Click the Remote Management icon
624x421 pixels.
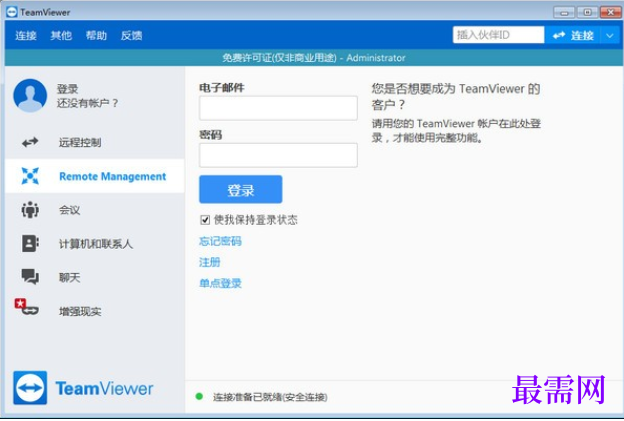click(x=30, y=176)
